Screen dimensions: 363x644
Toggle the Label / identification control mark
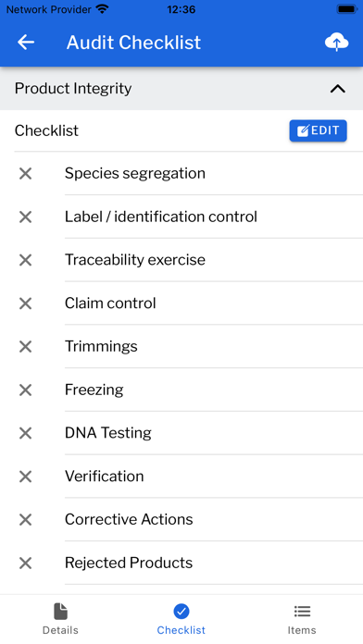[26, 217]
